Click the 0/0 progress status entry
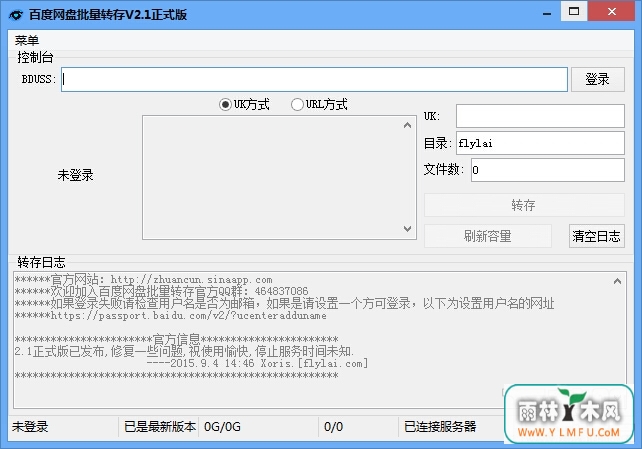 pyautogui.click(x=333, y=427)
